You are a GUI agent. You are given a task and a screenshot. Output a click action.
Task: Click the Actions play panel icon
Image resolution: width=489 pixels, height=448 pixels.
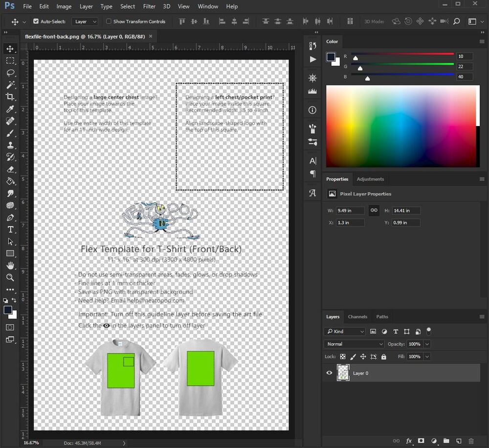(312, 59)
